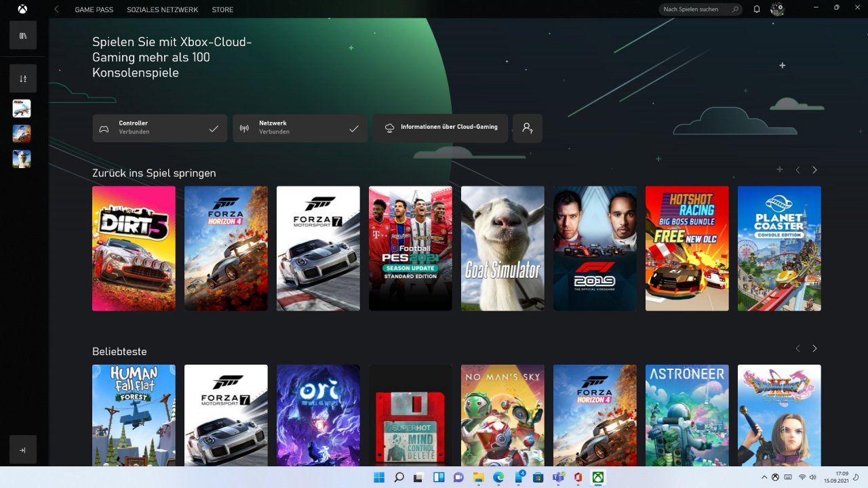Viewport: 868px width, 488px height.
Task: Open Forza Motorsport 7 in recent games
Action: pos(318,249)
